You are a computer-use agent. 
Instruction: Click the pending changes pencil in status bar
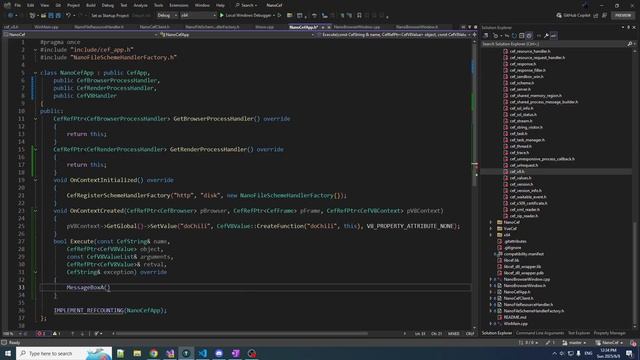[550, 343]
